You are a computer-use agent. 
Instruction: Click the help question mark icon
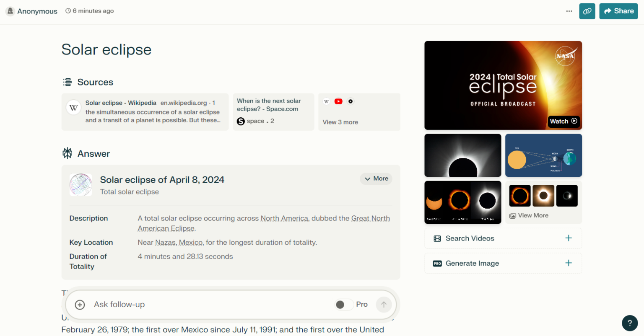pyautogui.click(x=629, y=323)
